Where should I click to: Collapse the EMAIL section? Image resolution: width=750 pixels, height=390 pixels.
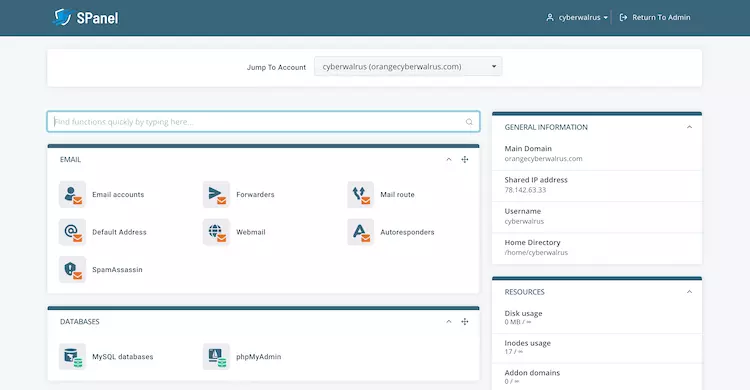click(449, 159)
